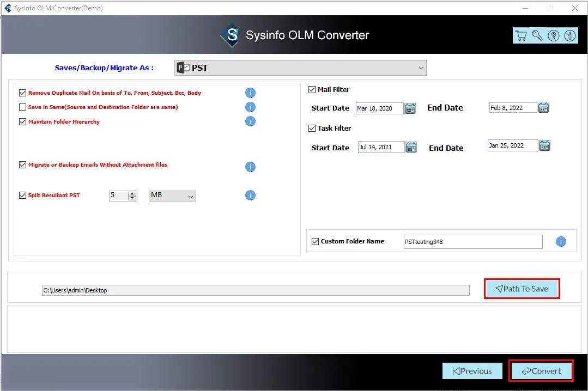
Task: Click the split size value field
Action: point(119,195)
